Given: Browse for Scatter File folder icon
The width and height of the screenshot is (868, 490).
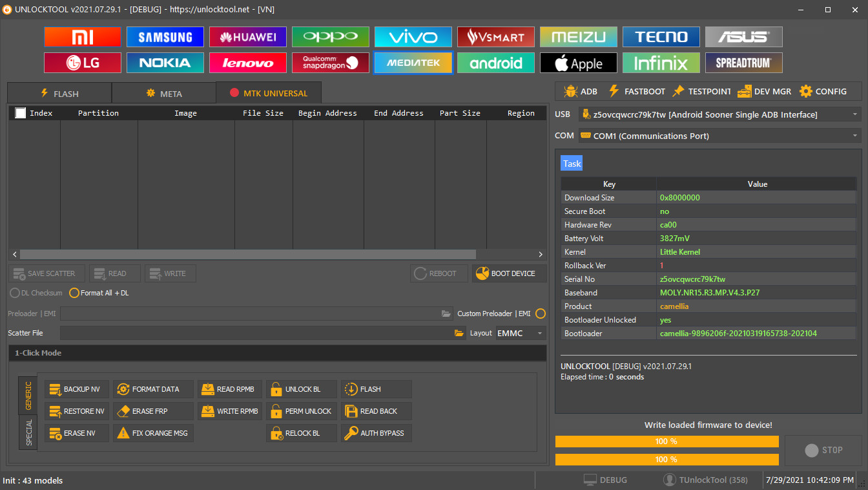Looking at the screenshot, I should coord(459,333).
